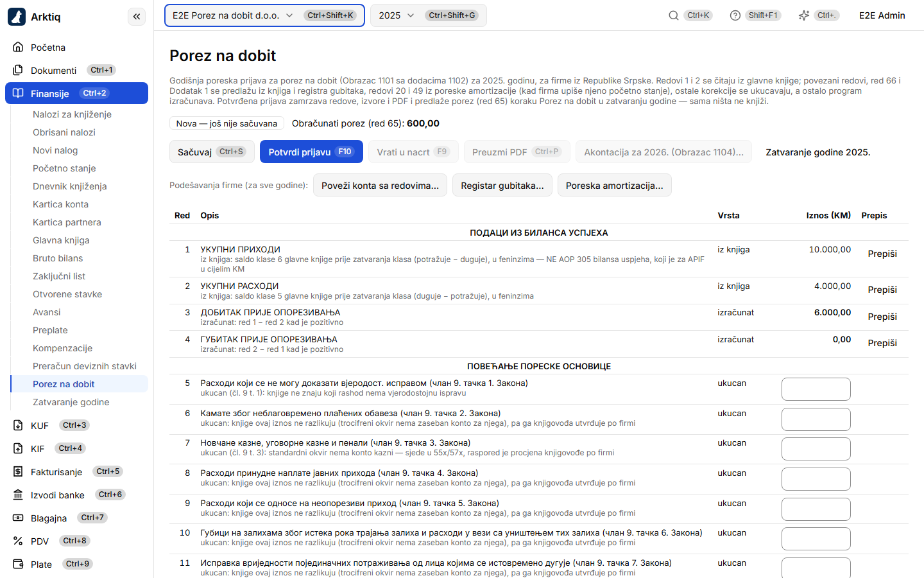The image size is (924, 578).
Task: Click Prepiši for ДОБИТАК ПРИЈЕ ОПОРЕЗИВАЊА row
Action: tap(882, 317)
